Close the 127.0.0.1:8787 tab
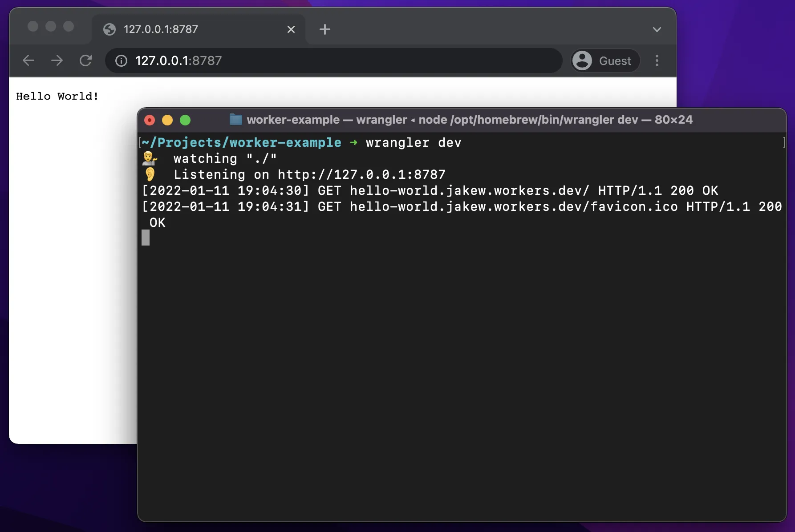The width and height of the screenshot is (795, 532). [x=291, y=29]
